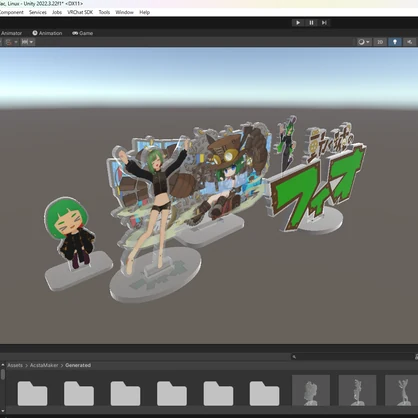Viewport: 418px width, 418px height.
Task: Switch to the Animation tab
Action: pyautogui.click(x=47, y=33)
